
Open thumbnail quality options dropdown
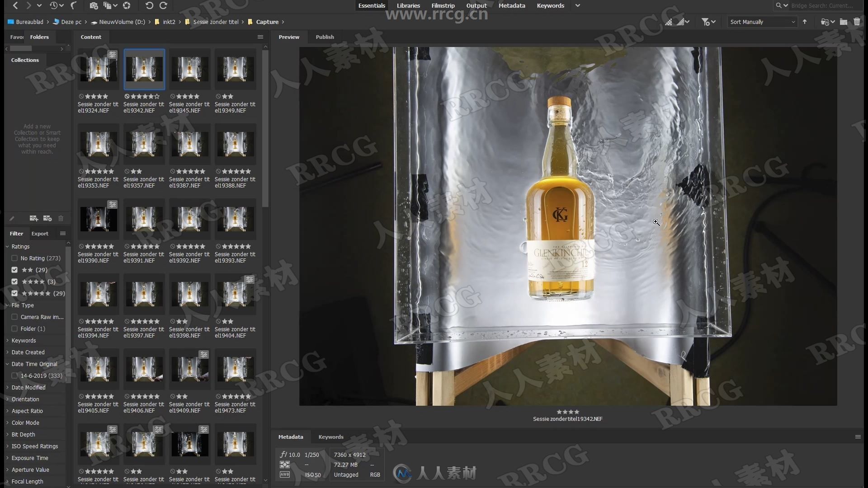click(x=683, y=22)
